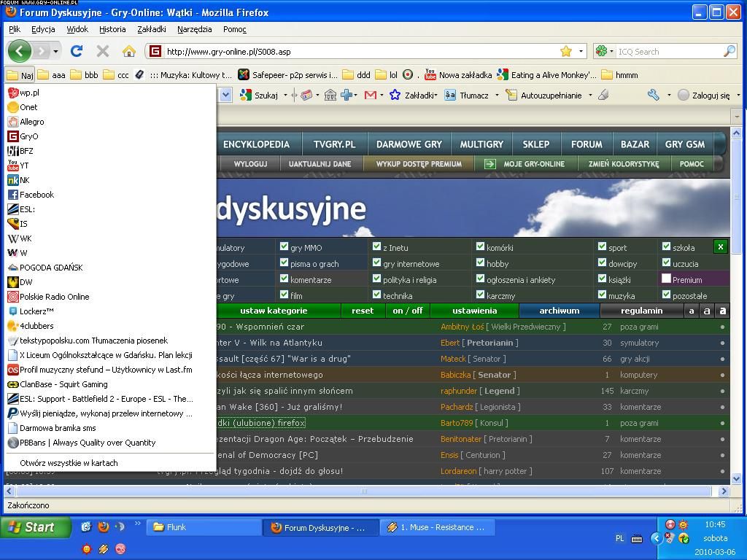Open the search engine selector dropdown
Viewport: 747px width, 560px height.
pyautogui.click(x=604, y=51)
